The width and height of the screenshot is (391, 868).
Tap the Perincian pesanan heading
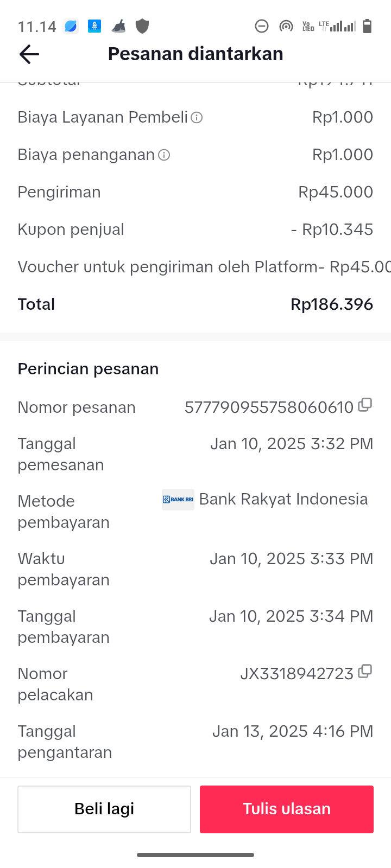88,369
